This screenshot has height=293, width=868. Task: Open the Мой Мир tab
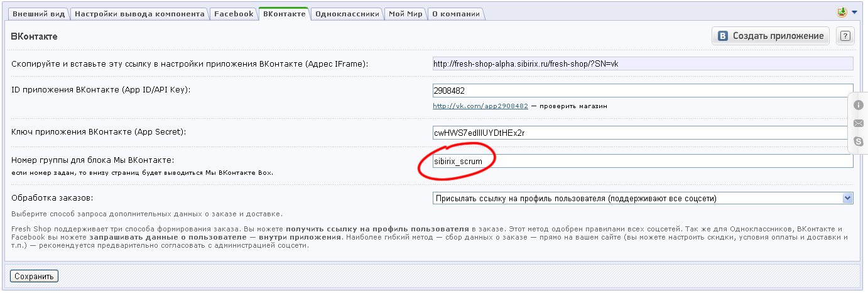(405, 13)
